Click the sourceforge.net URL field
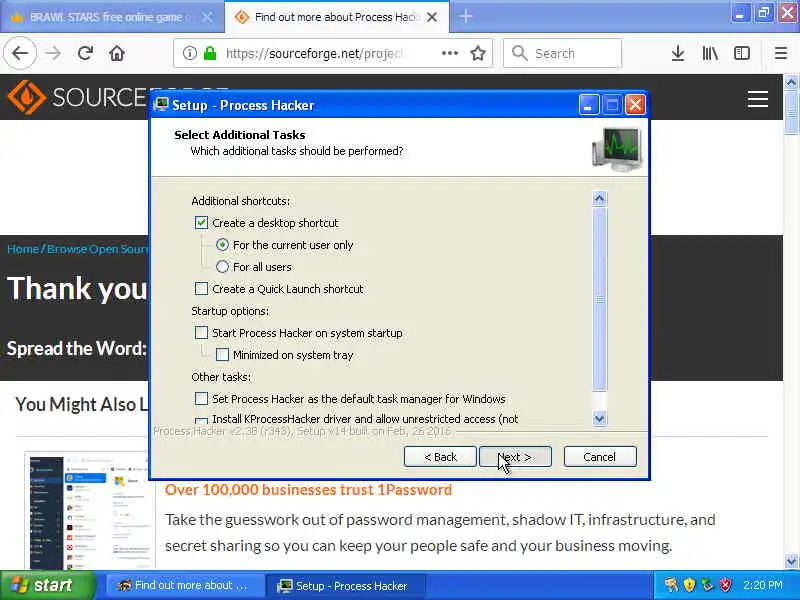 tap(314, 53)
